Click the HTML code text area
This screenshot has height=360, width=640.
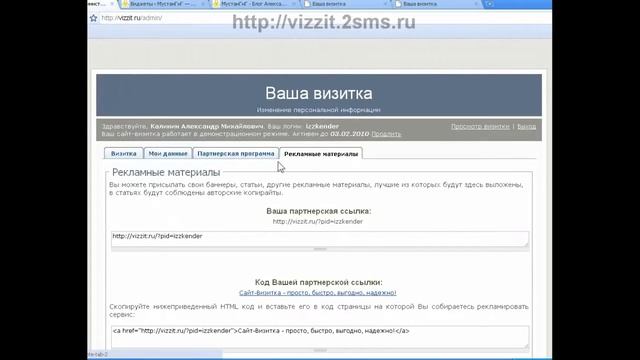(320, 337)
